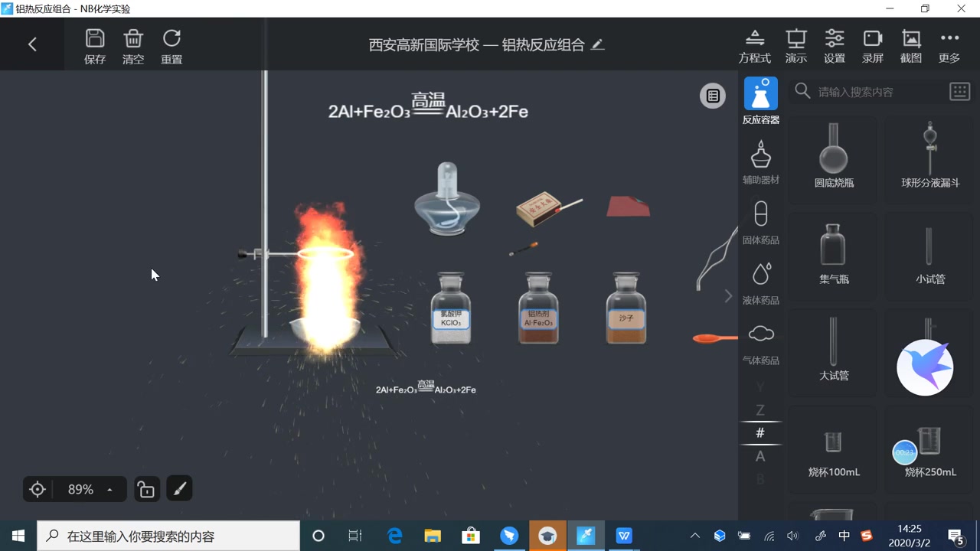
Task: Start 演示 presentation mode
Action: point(796,47)
